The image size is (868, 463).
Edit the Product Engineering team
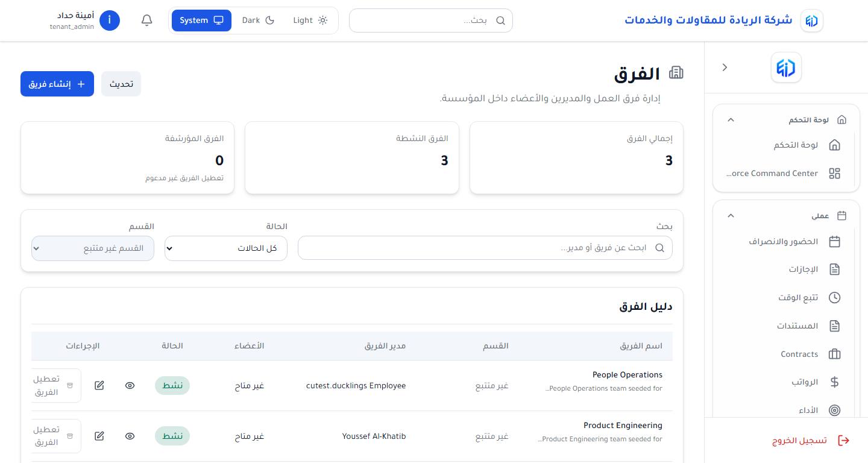pos(99,436)
